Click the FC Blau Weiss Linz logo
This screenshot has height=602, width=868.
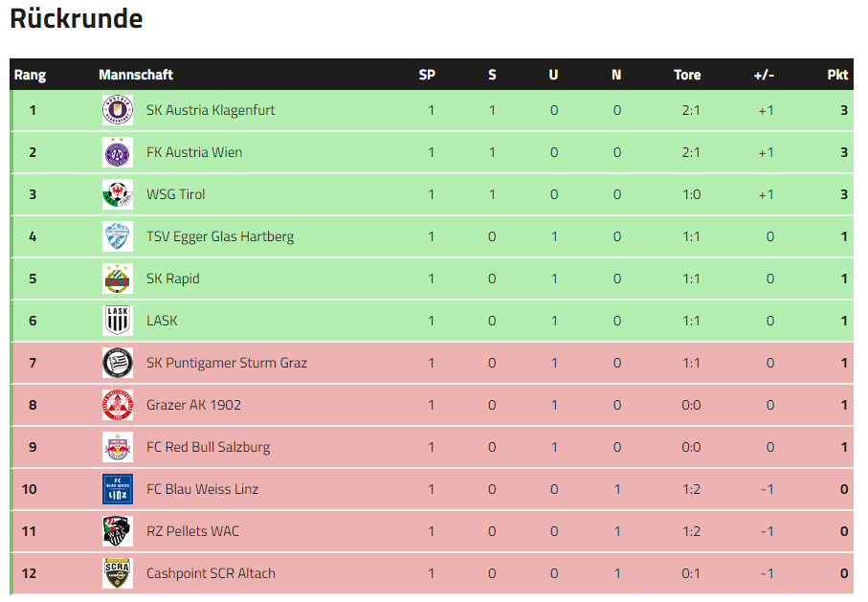coord(118,488)
